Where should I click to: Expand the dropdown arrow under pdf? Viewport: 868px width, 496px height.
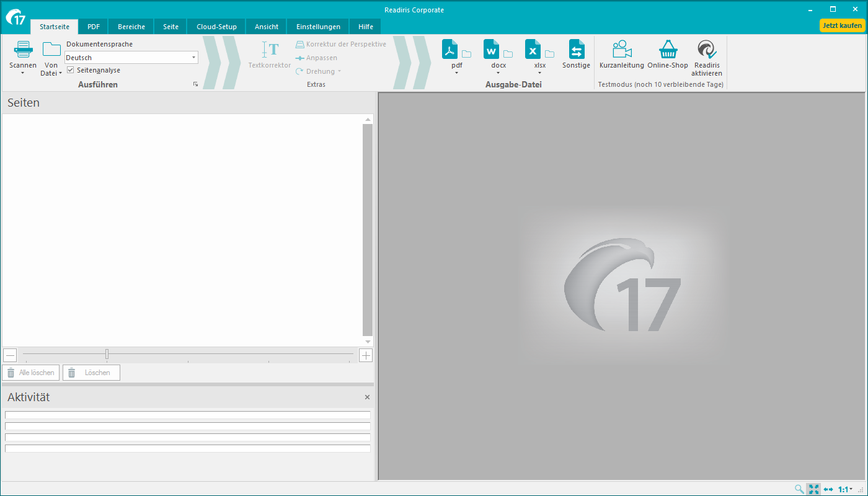coord(456,73)
